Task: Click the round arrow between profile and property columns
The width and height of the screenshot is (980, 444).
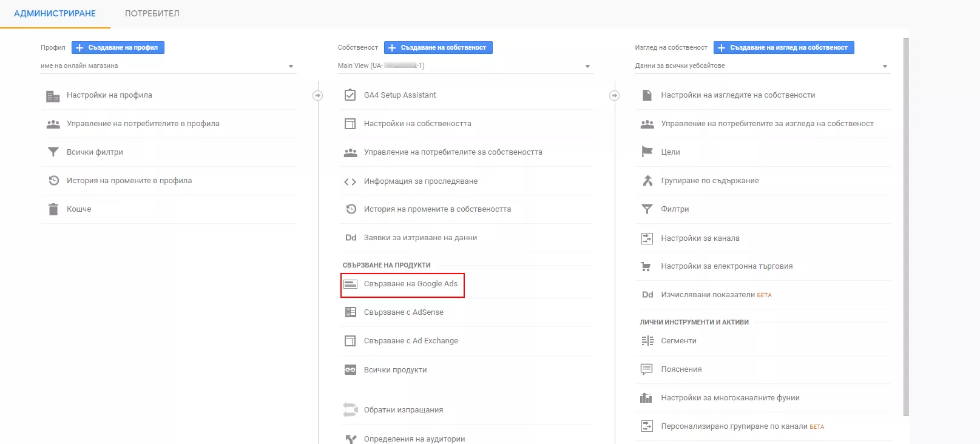Action: (x=317, y=96)
